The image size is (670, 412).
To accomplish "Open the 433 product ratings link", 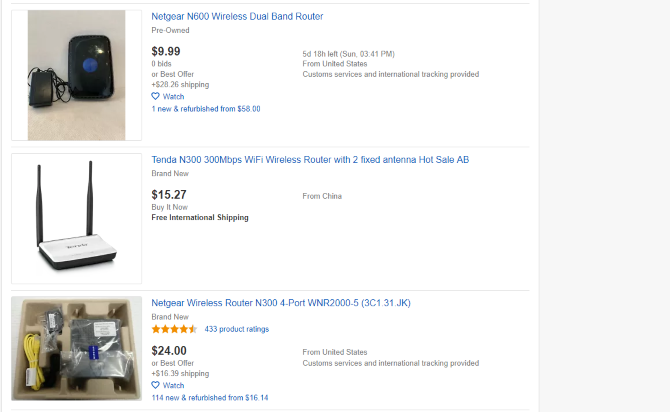I will (236, 329).
